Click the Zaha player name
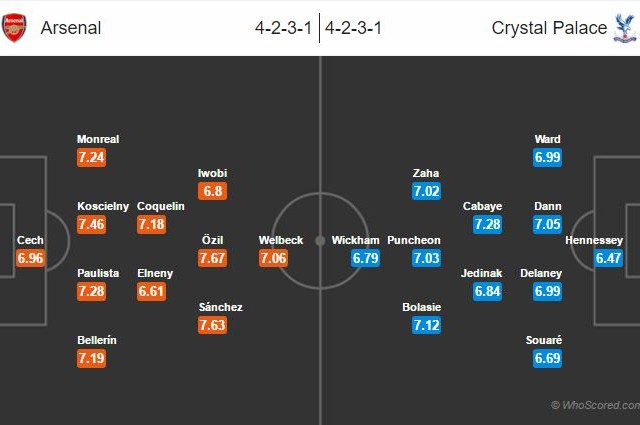 (426, 173)
